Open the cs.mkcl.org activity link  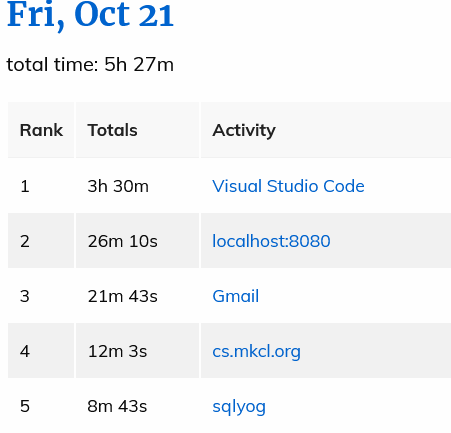256,351
